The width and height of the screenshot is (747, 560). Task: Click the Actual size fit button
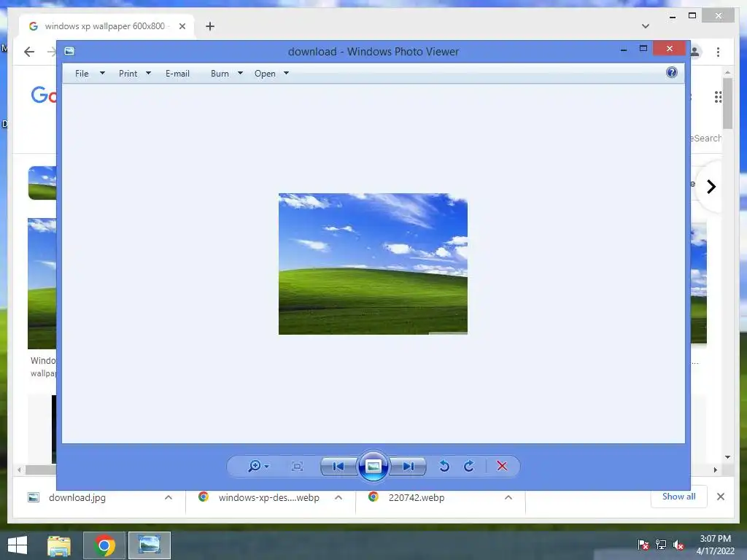coord(298,466)
